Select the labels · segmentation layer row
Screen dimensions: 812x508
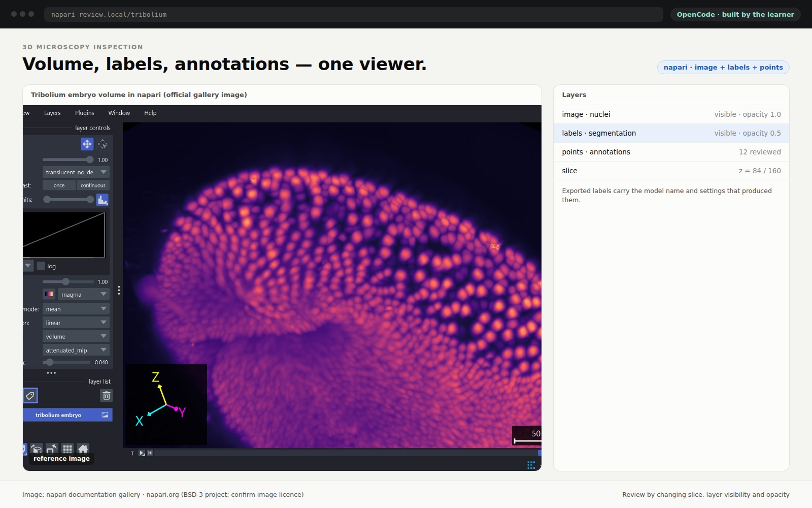[x=671, y=133]
